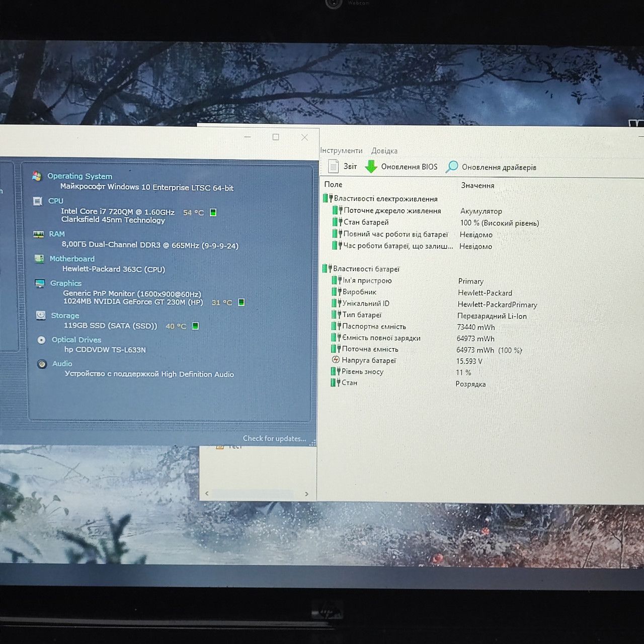644x644 pixels.
Task: Select the Ємність повної зарядки row label
Action: point(381,338)
